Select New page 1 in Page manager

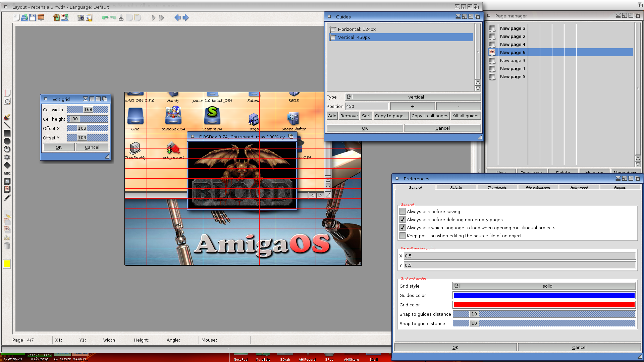coord(513,68)
